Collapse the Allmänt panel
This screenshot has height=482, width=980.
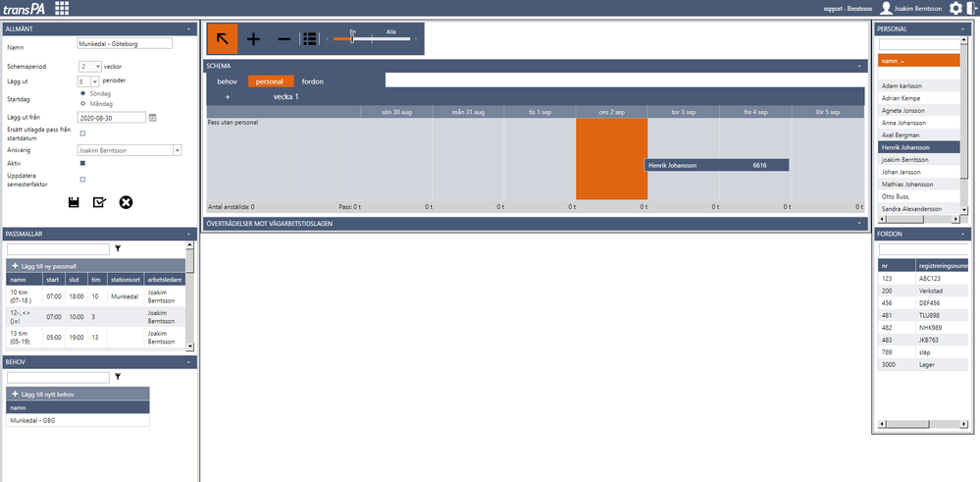[188, 28]
